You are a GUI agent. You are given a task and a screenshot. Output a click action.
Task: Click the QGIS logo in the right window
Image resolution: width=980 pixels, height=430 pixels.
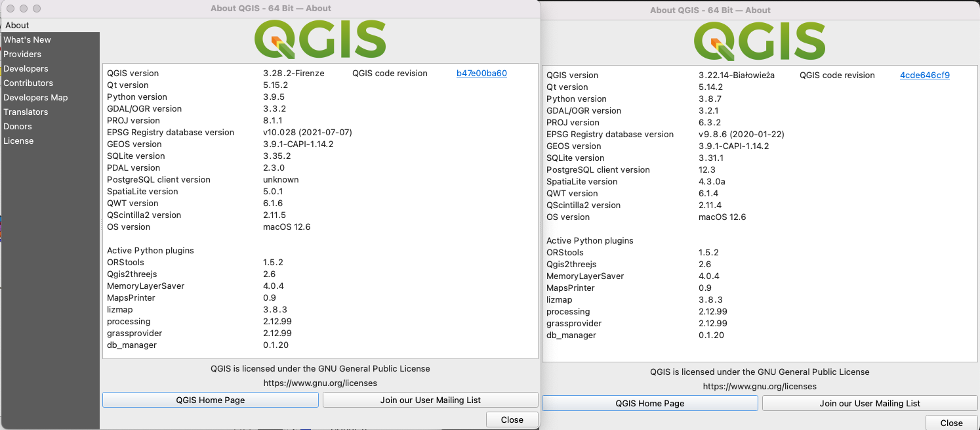(759, 41)
